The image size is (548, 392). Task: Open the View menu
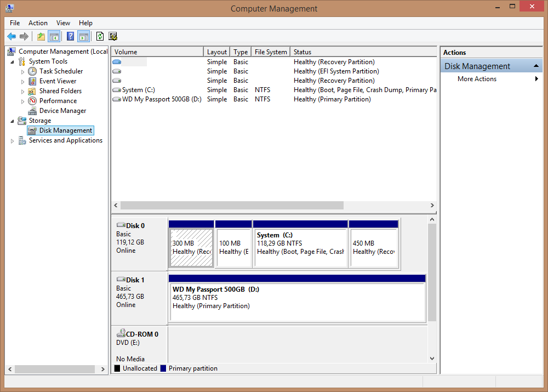tap(63, 23)
